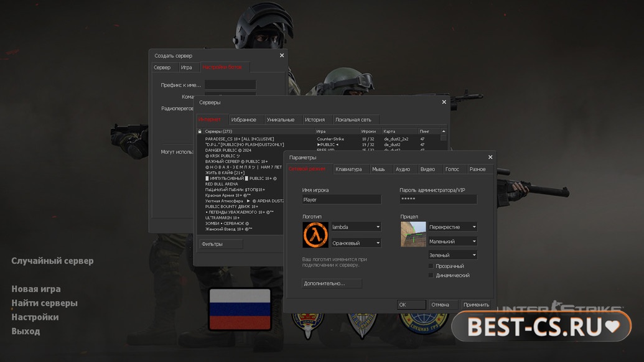This screenshot has width=644, height=362.
Task: Click the lock icon in servers header
Action: [x=200, y=131]
